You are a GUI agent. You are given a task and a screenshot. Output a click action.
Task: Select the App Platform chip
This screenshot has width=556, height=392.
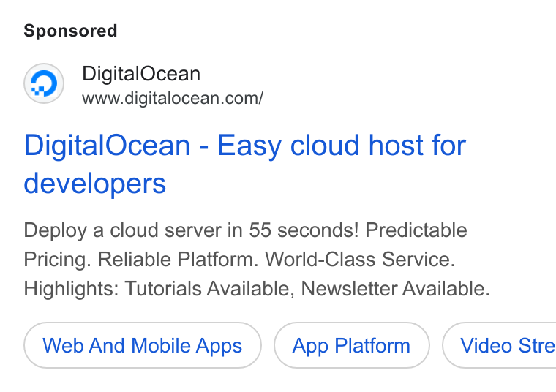351,345
